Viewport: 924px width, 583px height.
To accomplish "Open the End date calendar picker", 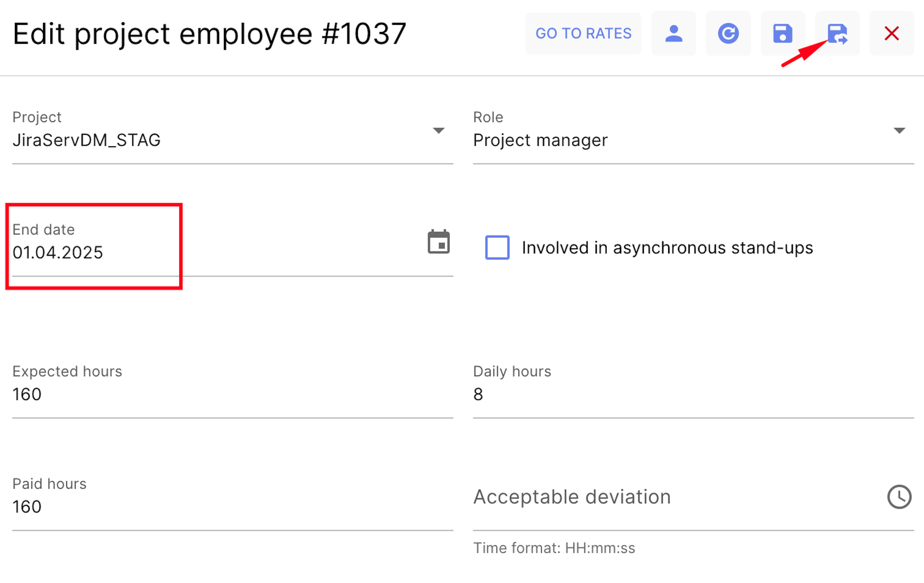I will [x=438, y=242].
